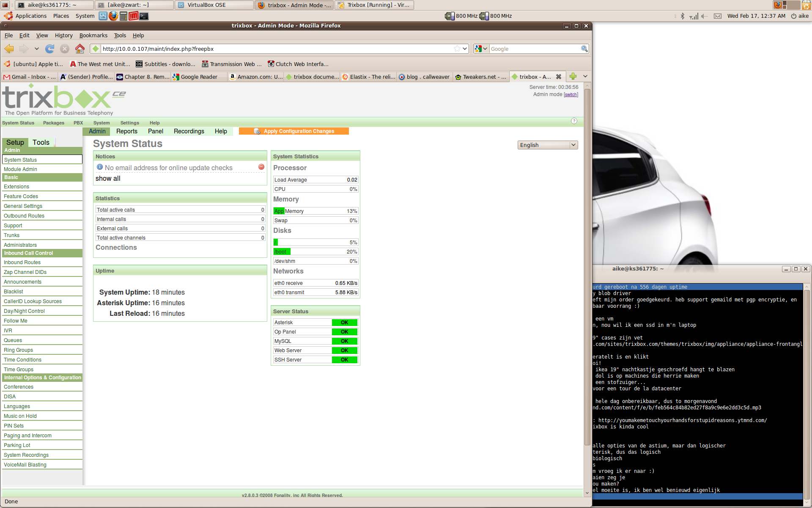
Task: Click the search magnifier icon
Action: [584, 49]
